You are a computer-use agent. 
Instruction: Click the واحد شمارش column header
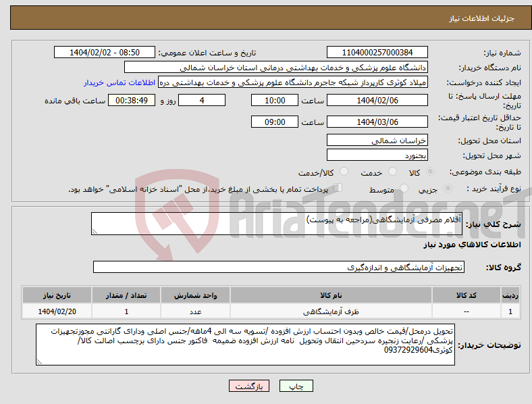(195, 295)
